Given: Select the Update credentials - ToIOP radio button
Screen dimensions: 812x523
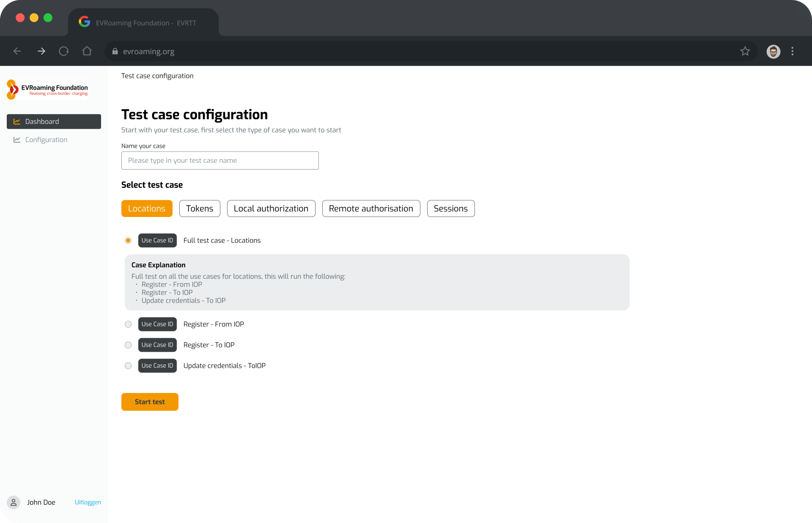Looking at the screenshot, I should point(128,366).
